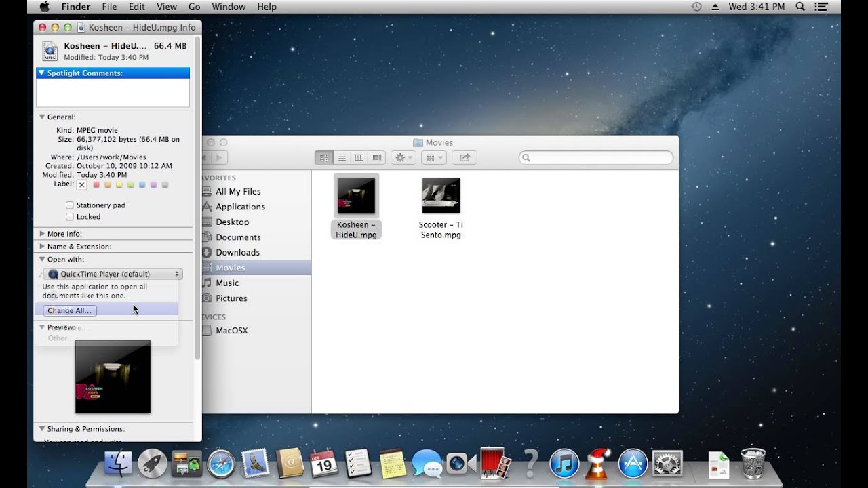Open the App Store in Dock
868x488 pixels.
[633, 464]
